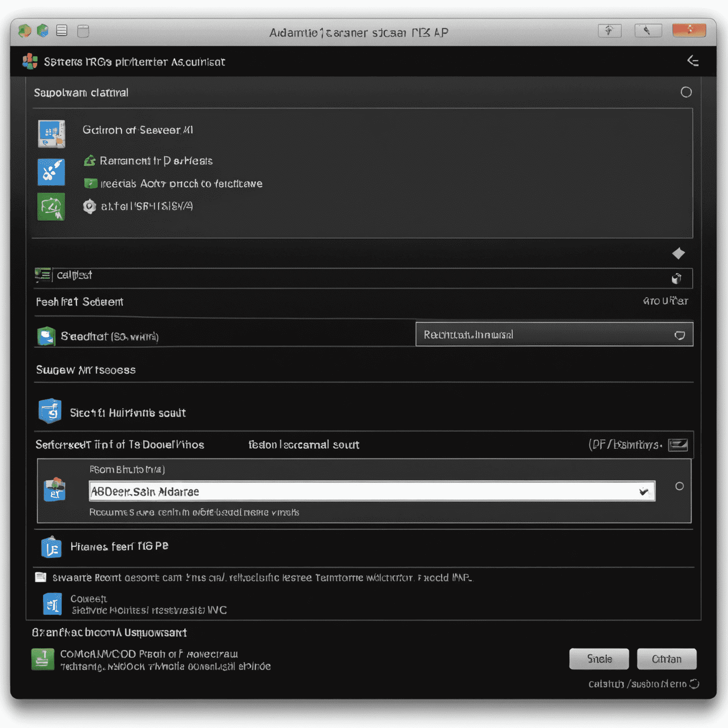The height and width of the screenshot is (728, 728).
Task: Click the 'ɑro Uñar' link
Action: (665, 301)
